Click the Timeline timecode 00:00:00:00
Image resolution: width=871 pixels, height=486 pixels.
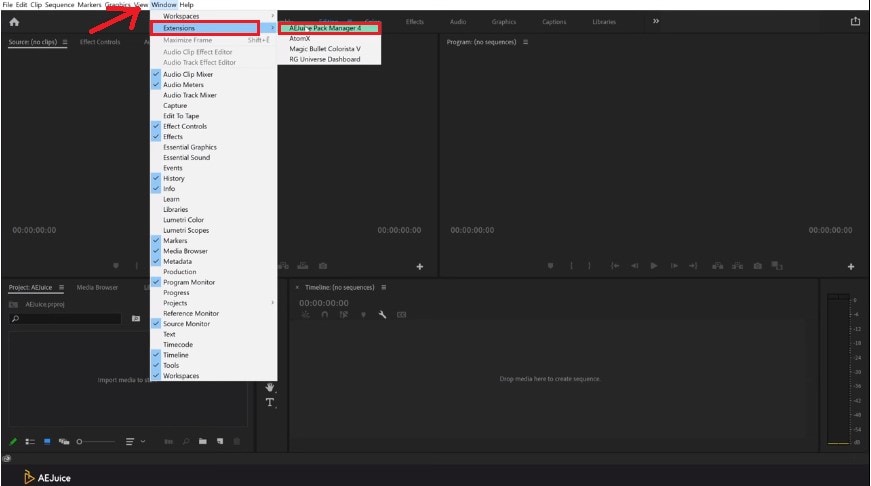pyautogui.click(x=324, y=303)
